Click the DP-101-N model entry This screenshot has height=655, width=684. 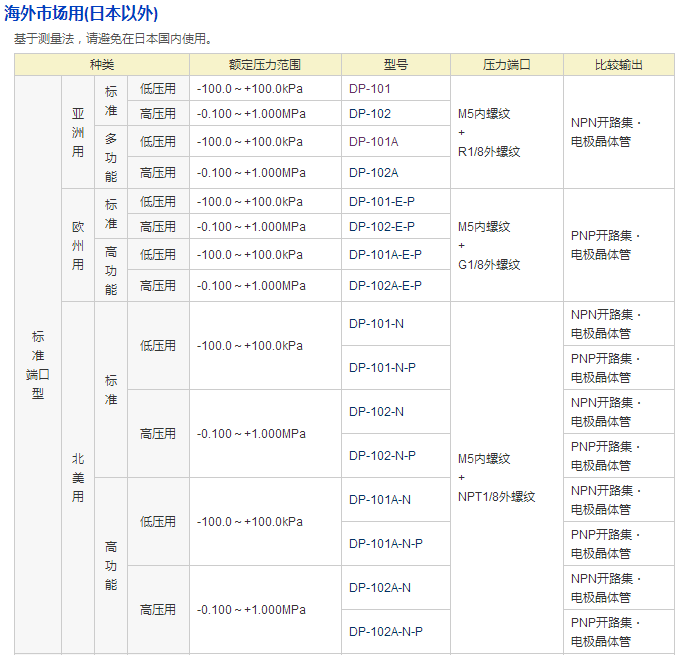376,324
